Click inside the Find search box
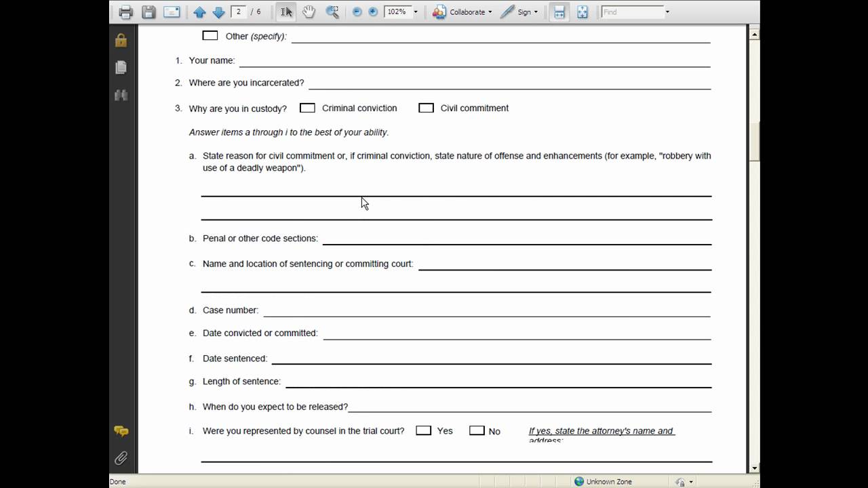The image size is (868, 488). point(631,12)
